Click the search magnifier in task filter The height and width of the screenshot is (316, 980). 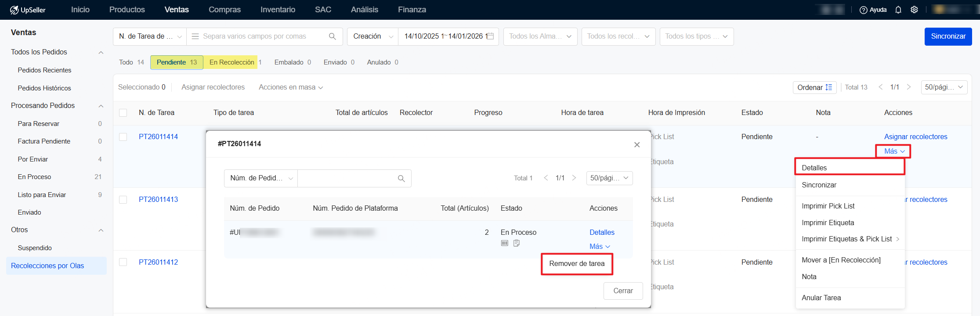(333, 36)
